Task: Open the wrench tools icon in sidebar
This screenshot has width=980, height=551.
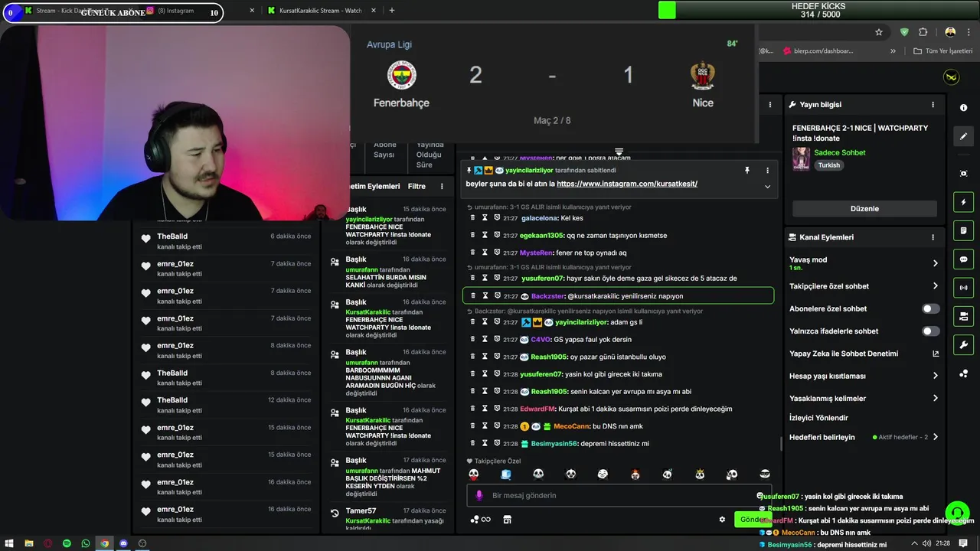Action: pyautogui.click(x=963, y=344)
